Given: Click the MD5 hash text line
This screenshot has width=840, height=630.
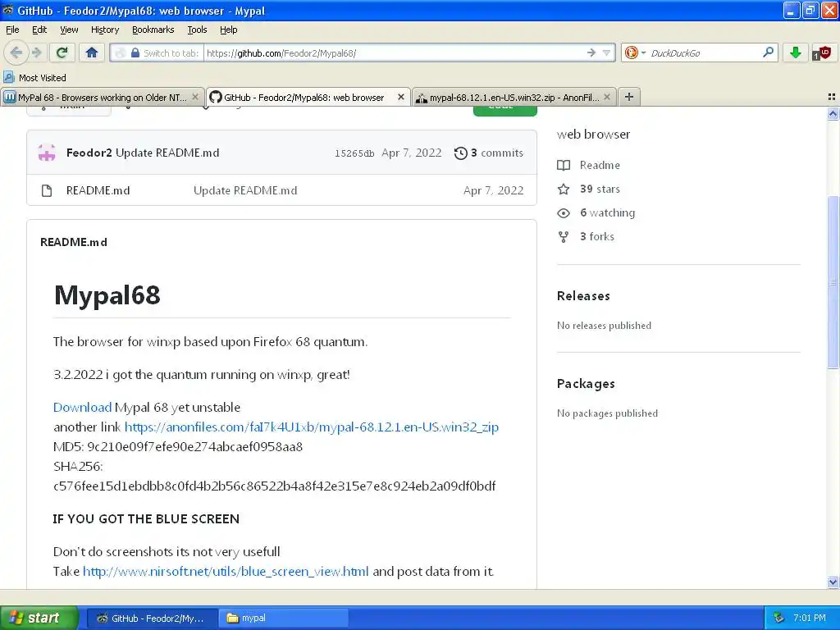Looking at the screenshot, I should tap(178, 446).
